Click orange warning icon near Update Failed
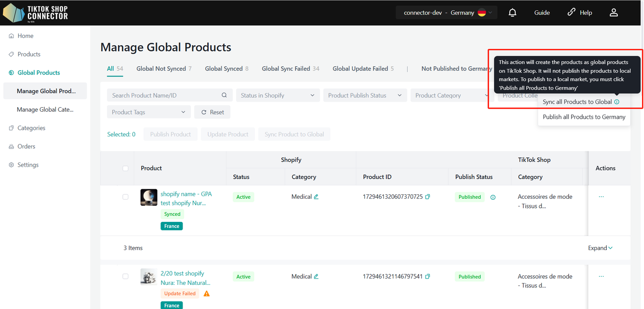The image size is (644, 309). [207, 293]
